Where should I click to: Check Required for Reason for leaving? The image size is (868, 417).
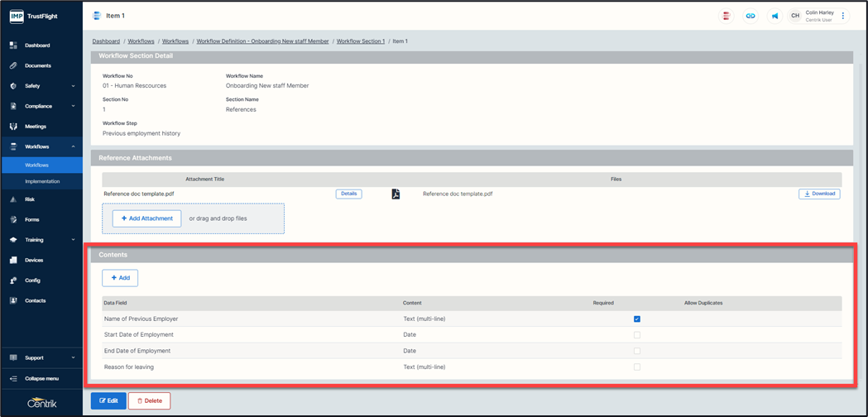click(636, 367)
